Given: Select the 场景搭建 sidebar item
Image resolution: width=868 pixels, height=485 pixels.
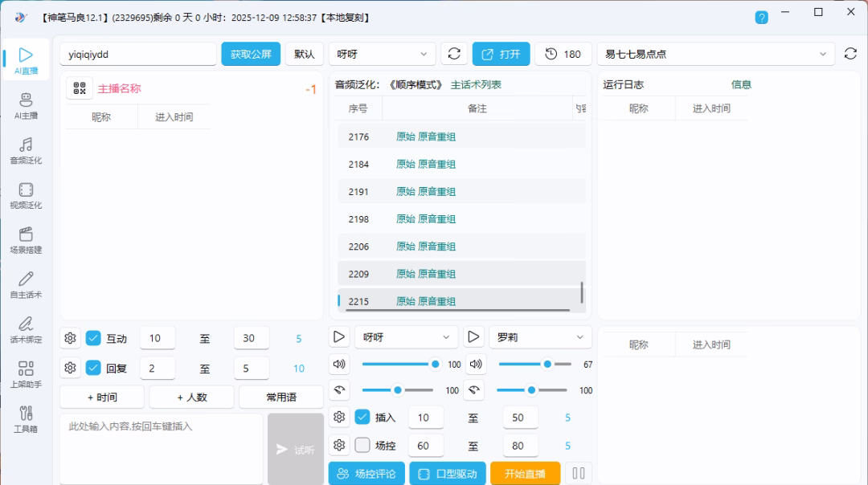Looking at the screenshot, I should pyautogui.click(x=26, y=239).
